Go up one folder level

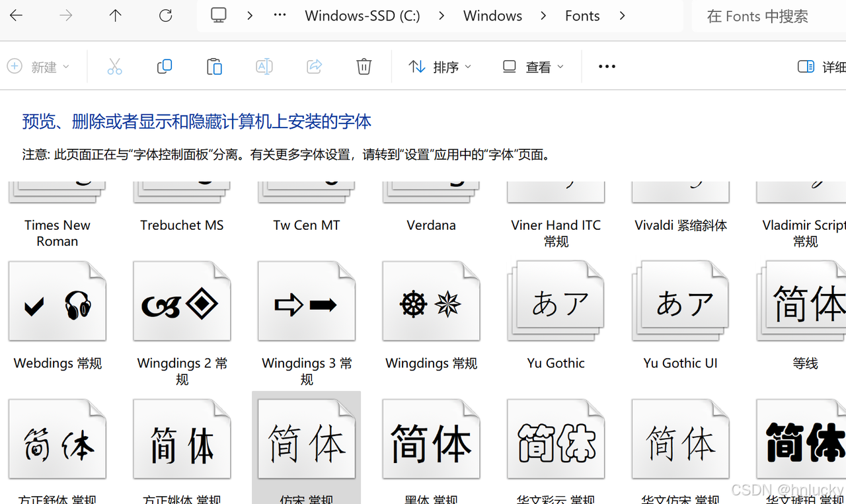(115, 15)
